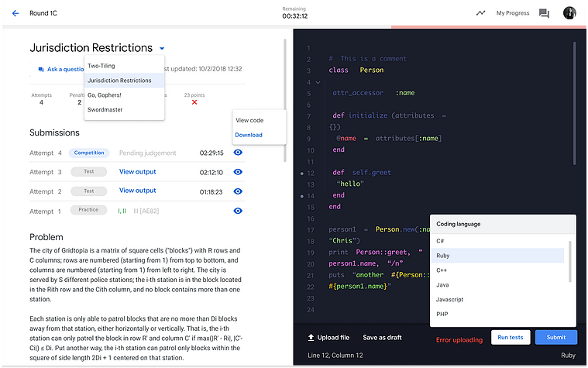Click timestamp 01:18:23 on Attempt 2
This screenshot has height=368, width=588.
click(x=211, y=192)
